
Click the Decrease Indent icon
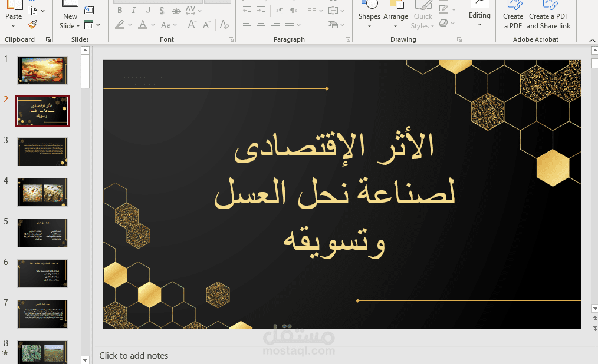[x=247, y=10]
